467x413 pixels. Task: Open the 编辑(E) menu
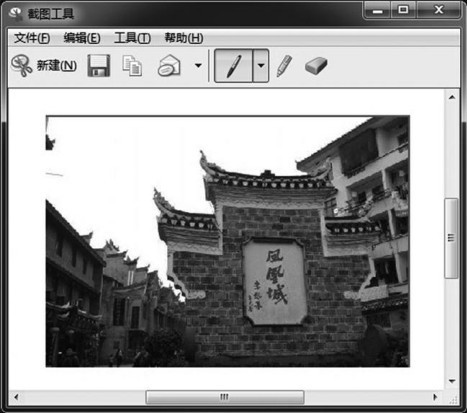pyautogui.click(x=82, y=38)
